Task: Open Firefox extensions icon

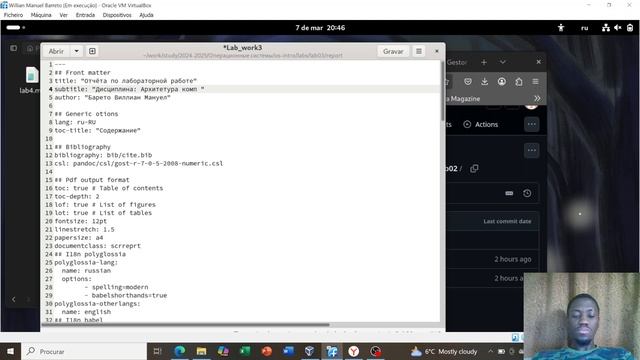Action: coord(518,82)
